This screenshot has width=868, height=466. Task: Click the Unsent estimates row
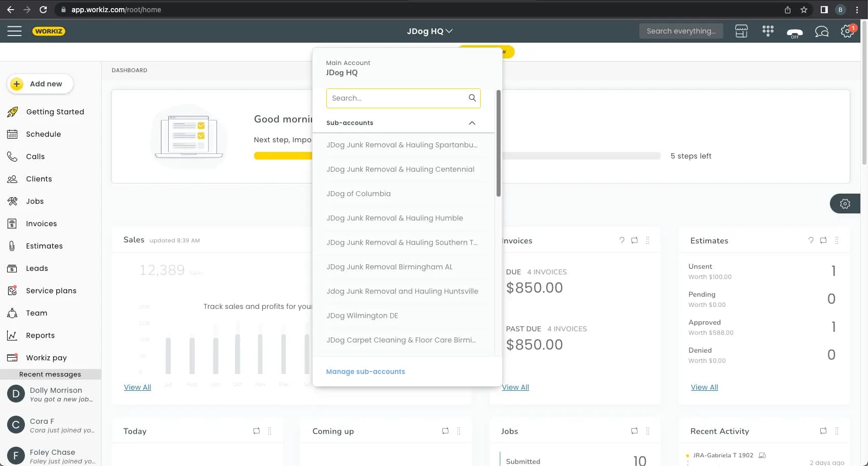point(762,271)
